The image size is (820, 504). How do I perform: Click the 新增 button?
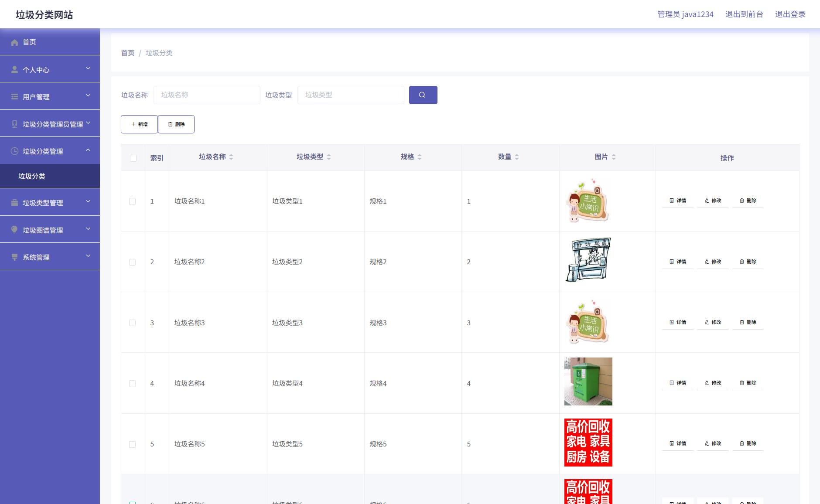point(139,124)
